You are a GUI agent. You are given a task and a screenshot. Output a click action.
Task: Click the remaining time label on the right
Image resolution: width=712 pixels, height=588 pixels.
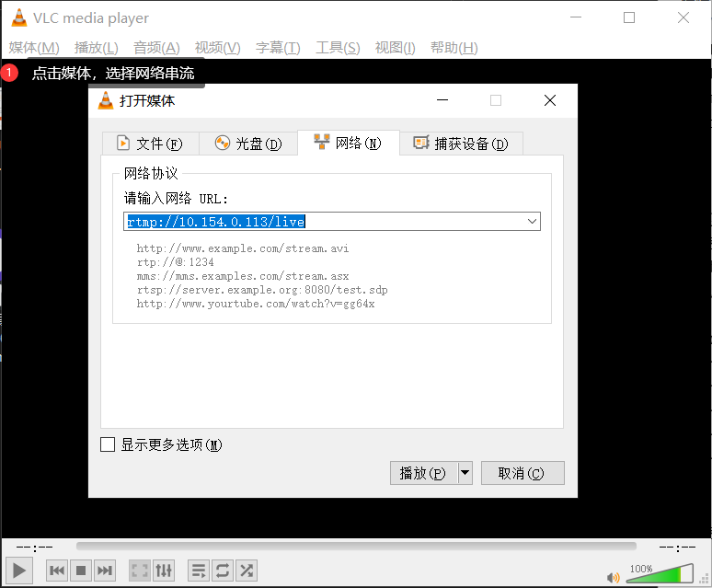point(677,548)
